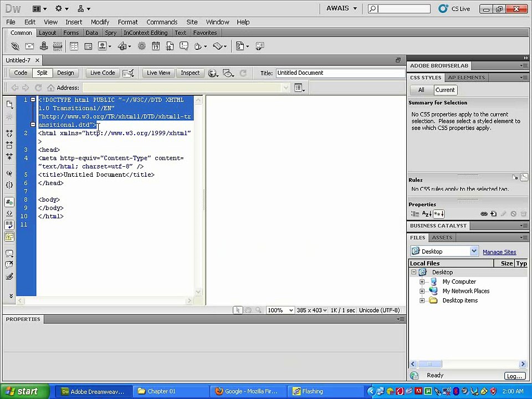Click the Windows start button
Image resolution: width=532 pixels, height=399 pixels.
point(24,391)
